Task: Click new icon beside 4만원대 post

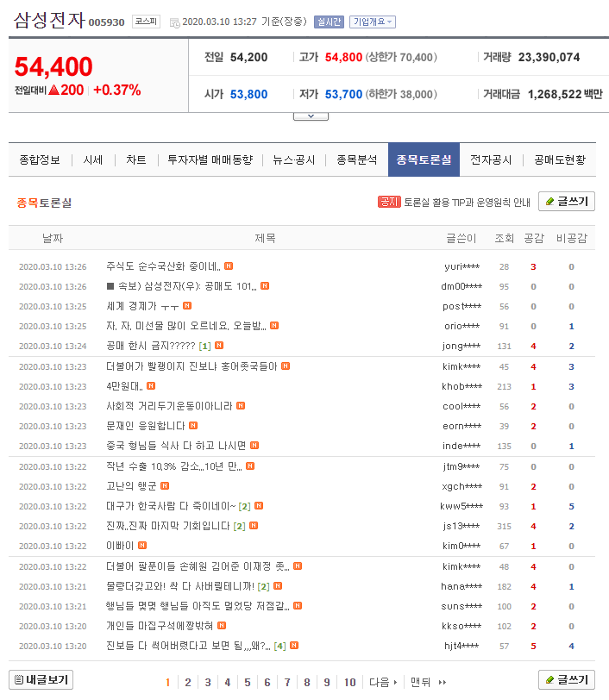Action: coord(151,385)
